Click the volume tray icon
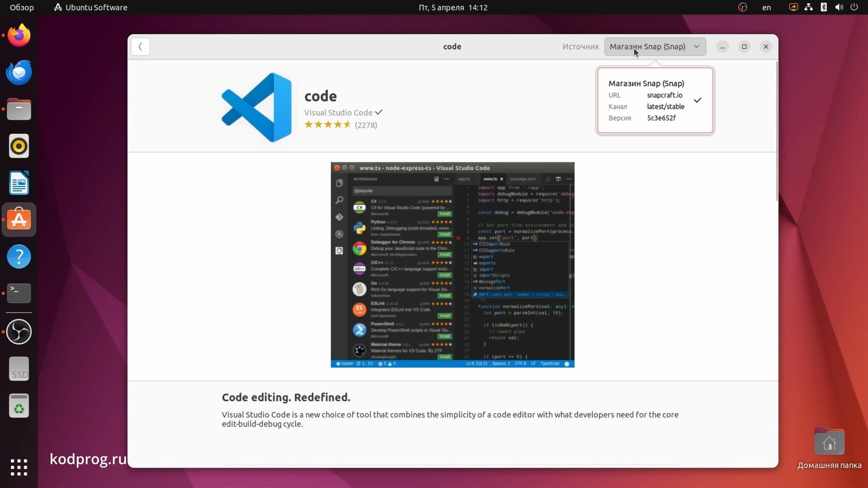 point(839,7)
